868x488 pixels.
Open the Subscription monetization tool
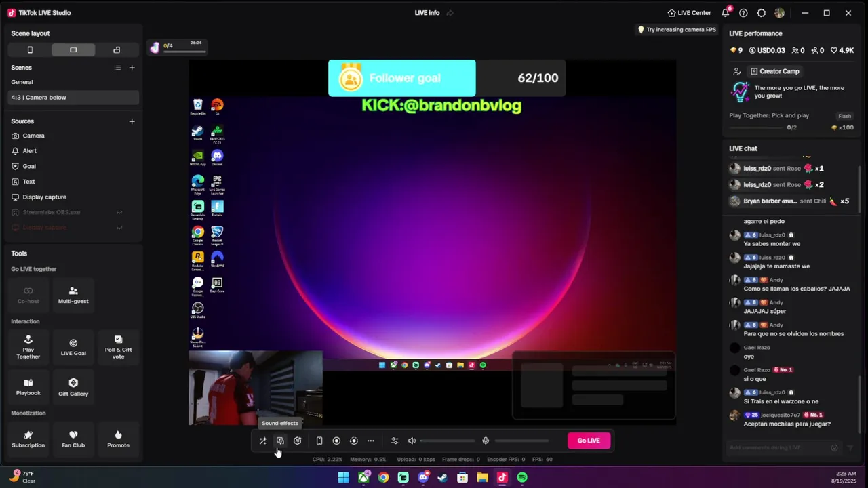28,439
